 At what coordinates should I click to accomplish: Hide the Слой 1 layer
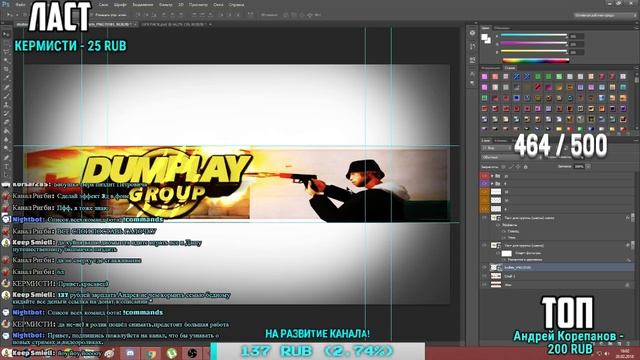point(484,276)
